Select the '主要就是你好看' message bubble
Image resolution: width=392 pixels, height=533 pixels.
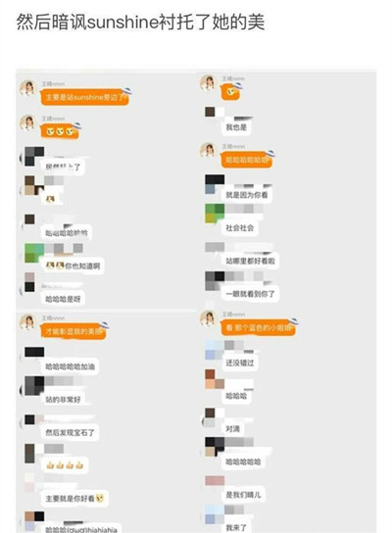[x=74, y=499]
